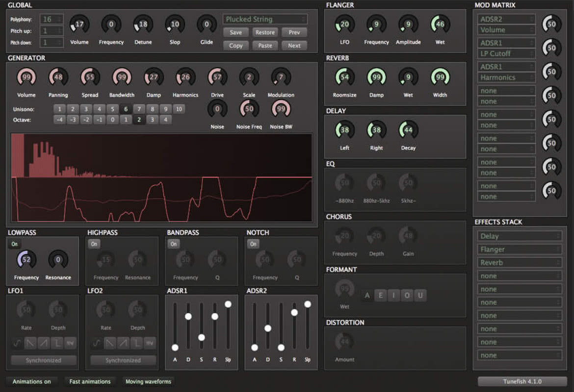574x392 pixels.
Task: Click the Generator Bandwidth knob
Action: pyautogui.click(x=122, y=77)
